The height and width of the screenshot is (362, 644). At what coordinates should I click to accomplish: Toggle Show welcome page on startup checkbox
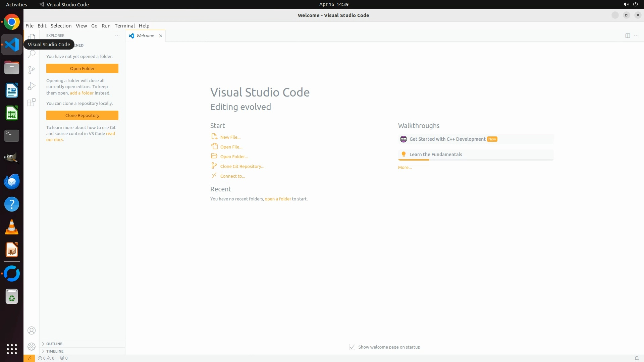[352, 347]
